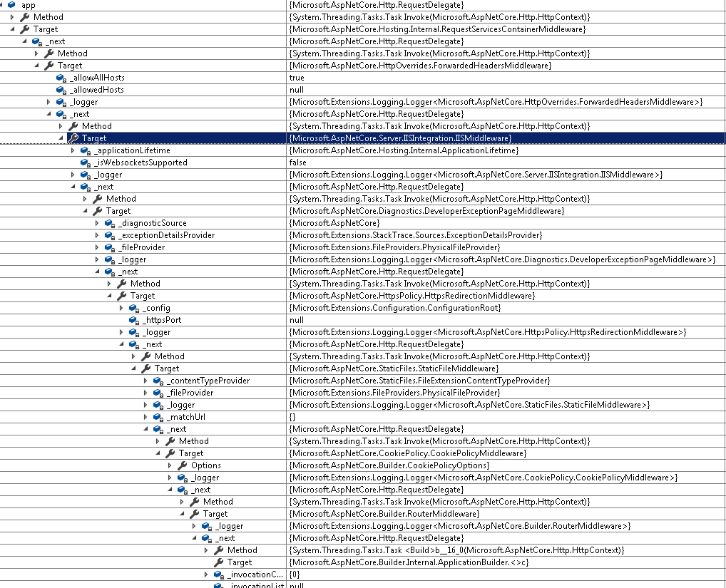Viewport: 726px width, 588px height.
Task: Expand the _contentTypeProvider field
Action: (x=145, y=381)
